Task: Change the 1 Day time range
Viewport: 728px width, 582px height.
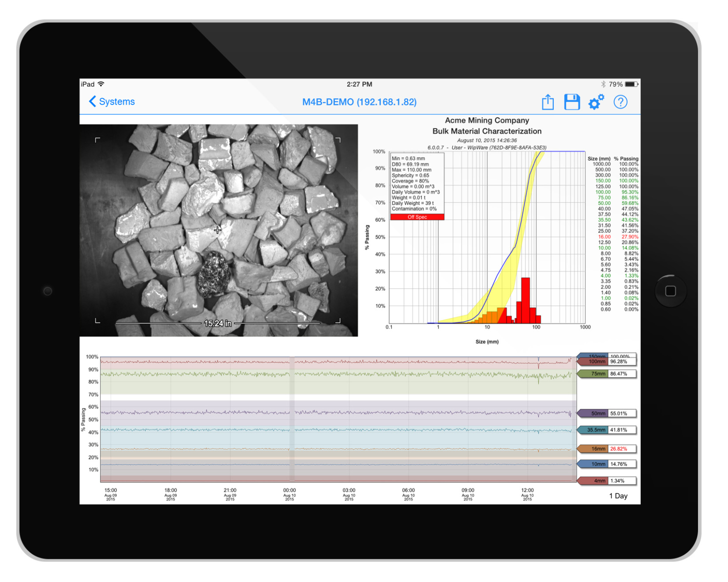Action: 618,496
